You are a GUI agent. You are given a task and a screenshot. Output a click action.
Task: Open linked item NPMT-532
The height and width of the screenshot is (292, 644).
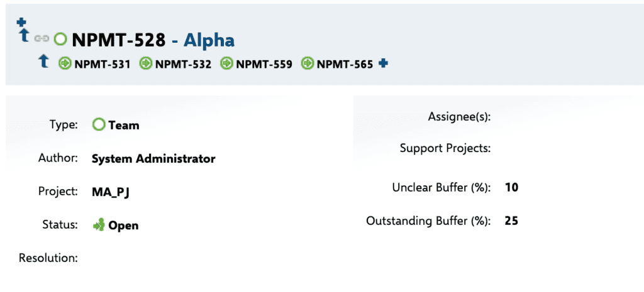[x=183, y=65]
